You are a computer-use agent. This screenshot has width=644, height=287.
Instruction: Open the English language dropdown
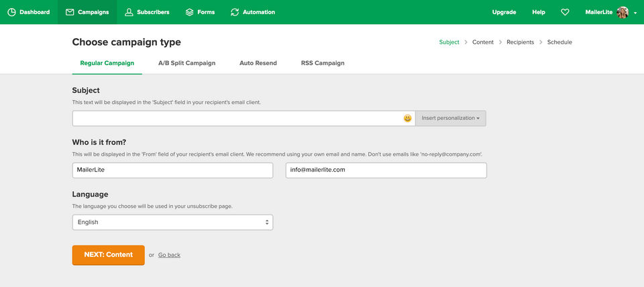click(172, 222)
